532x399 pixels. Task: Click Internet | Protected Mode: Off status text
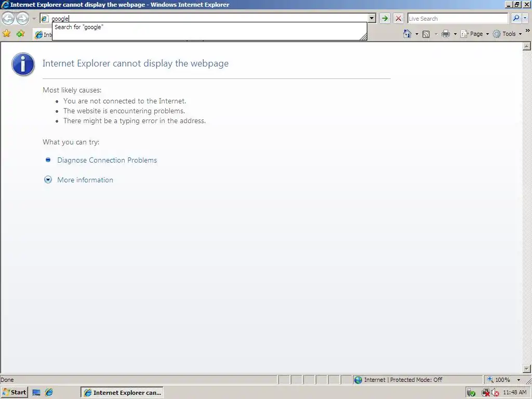403,380
